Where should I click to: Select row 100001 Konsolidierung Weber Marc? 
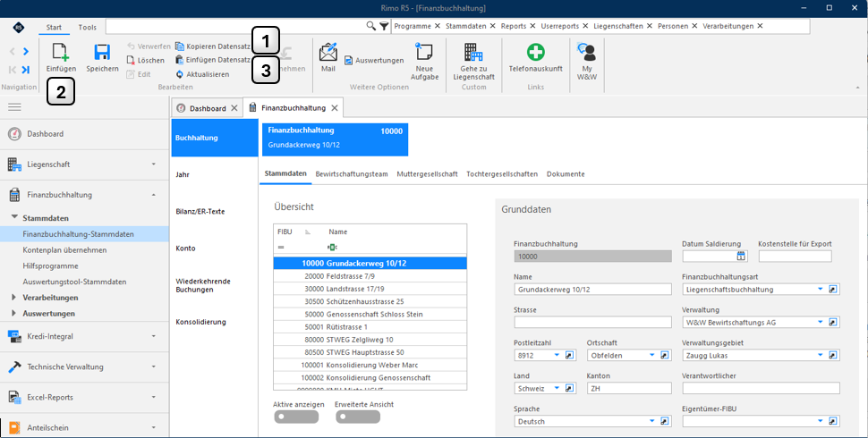370,365
